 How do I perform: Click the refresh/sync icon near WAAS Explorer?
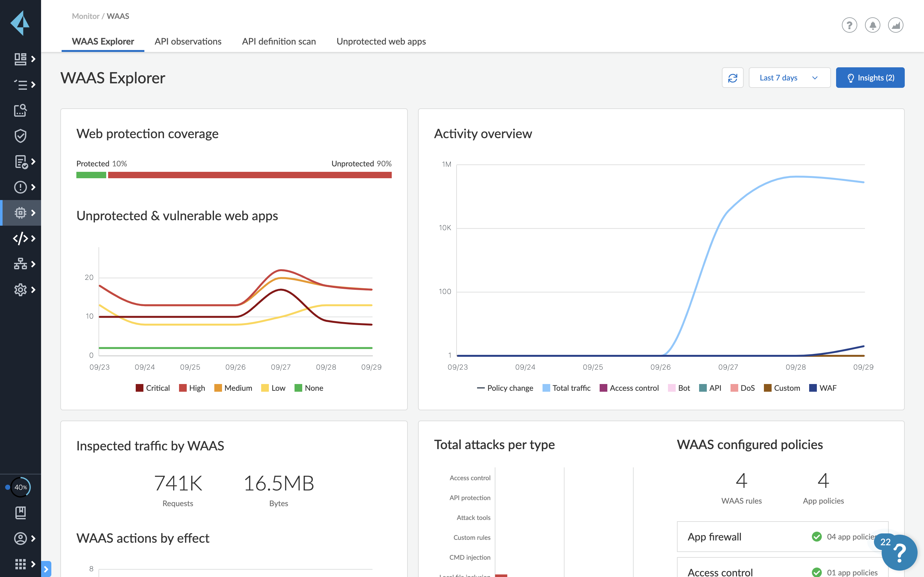coord(733,78)
